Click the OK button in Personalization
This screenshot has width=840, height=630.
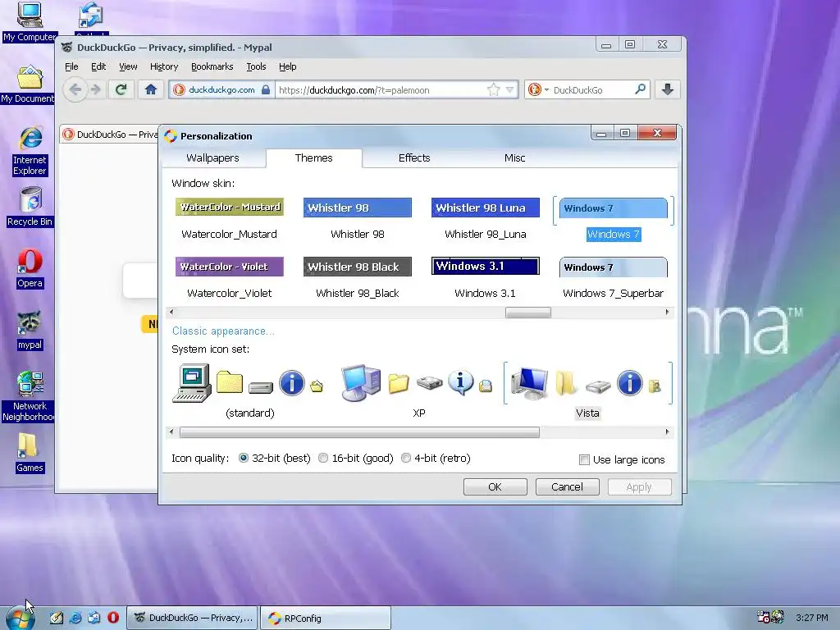[495, 487]
